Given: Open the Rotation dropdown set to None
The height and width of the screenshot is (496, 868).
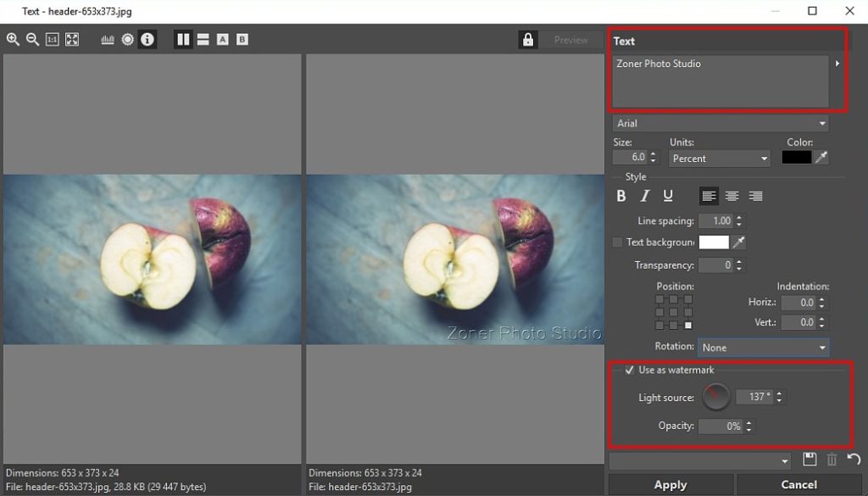Looking at the screenshot, I should click(763, 348).
